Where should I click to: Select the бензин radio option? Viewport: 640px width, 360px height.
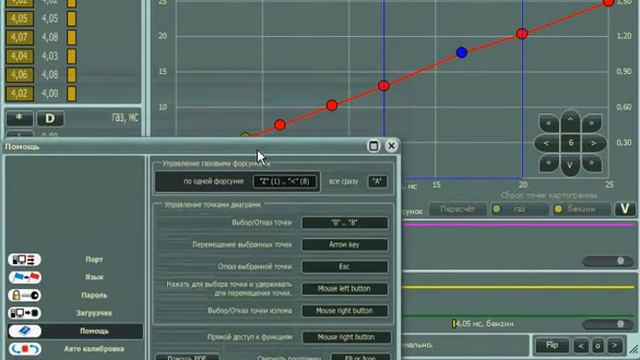coord(581,209)
